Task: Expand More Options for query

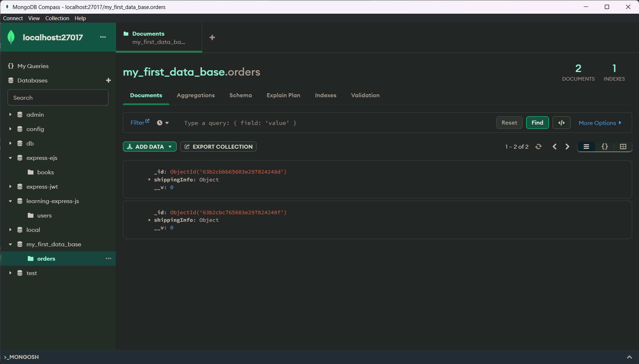Action: [600, 123]
